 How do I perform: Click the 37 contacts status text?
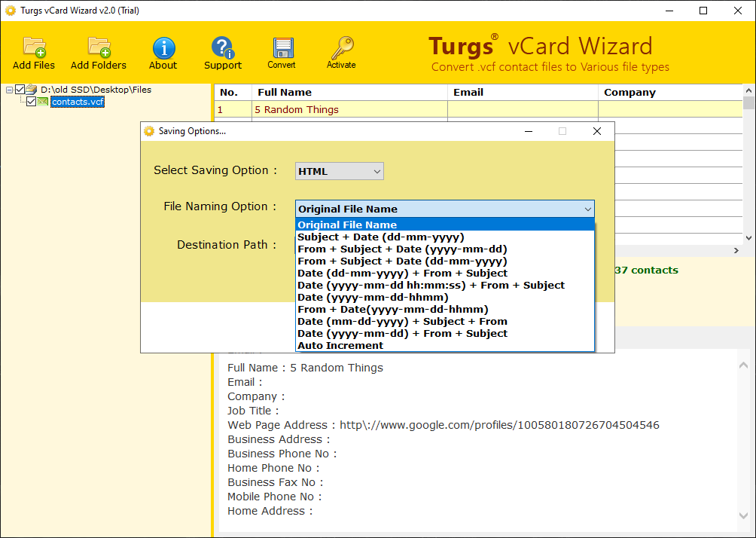647,271
